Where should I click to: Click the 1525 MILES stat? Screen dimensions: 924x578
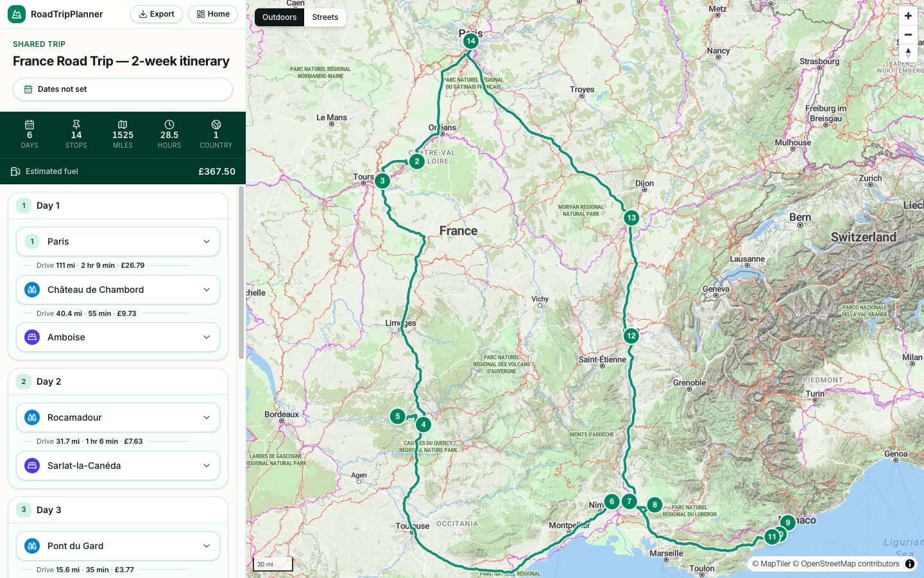(123, 135)
